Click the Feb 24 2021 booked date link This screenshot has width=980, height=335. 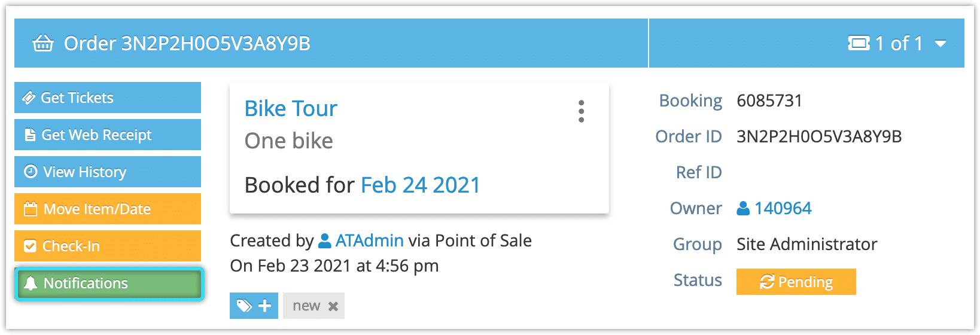[421, 185]
